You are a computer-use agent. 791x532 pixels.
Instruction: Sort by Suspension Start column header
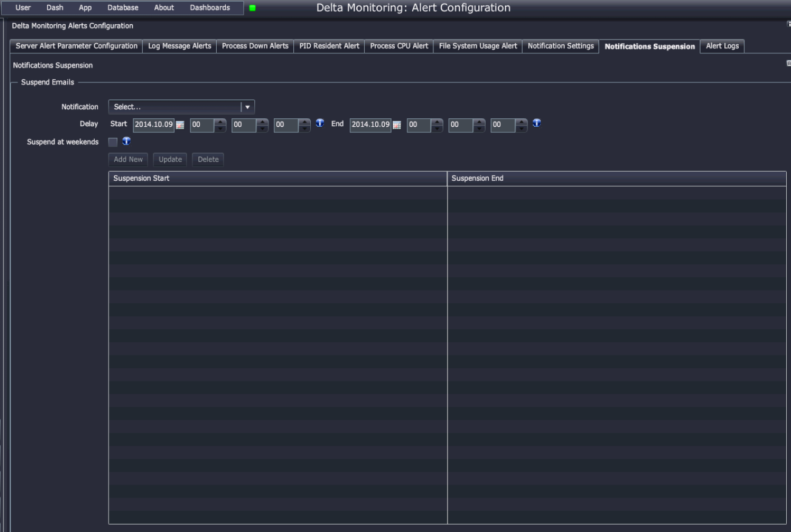(x=278, y=178)
